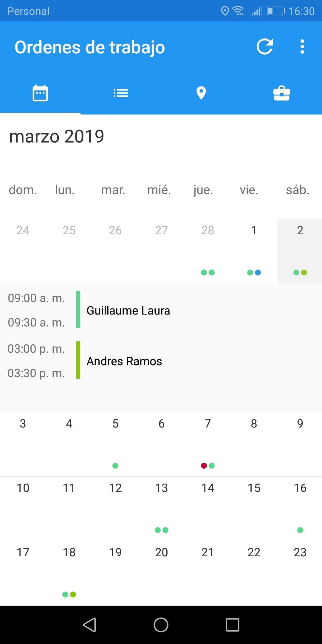The image size is (322, 644).
Task: Tap the Android home circle button
Action: point(161,625)
